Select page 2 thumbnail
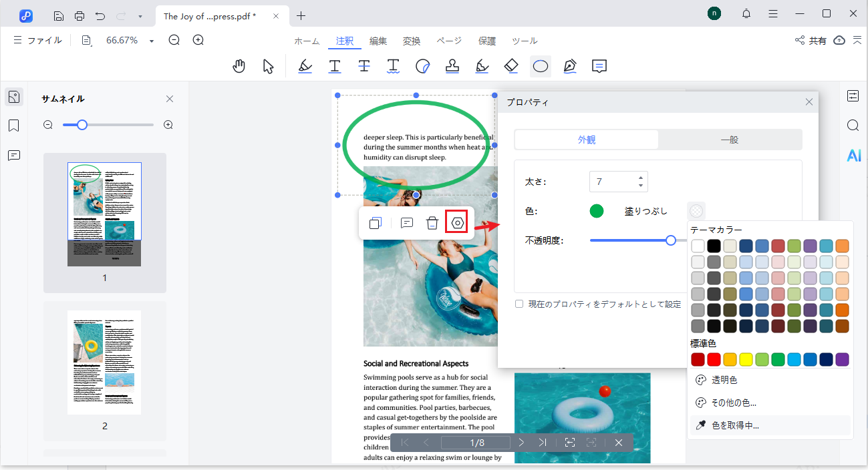868x470 pixels. tap(104, 363)
